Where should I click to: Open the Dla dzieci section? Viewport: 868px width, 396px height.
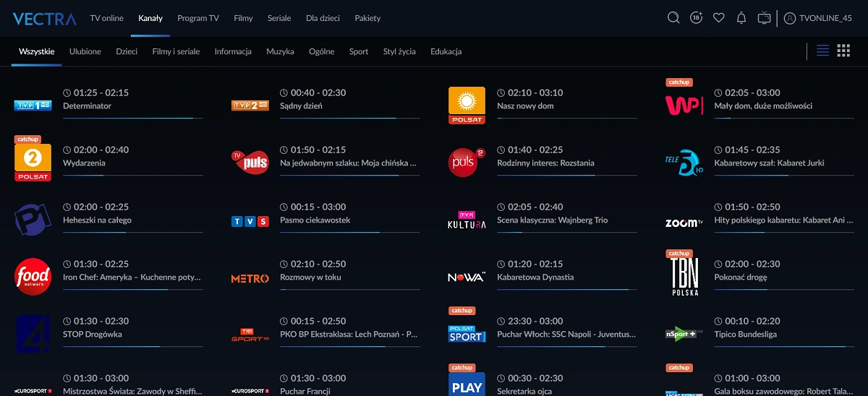pyautogui.click(x=323, y=18)
